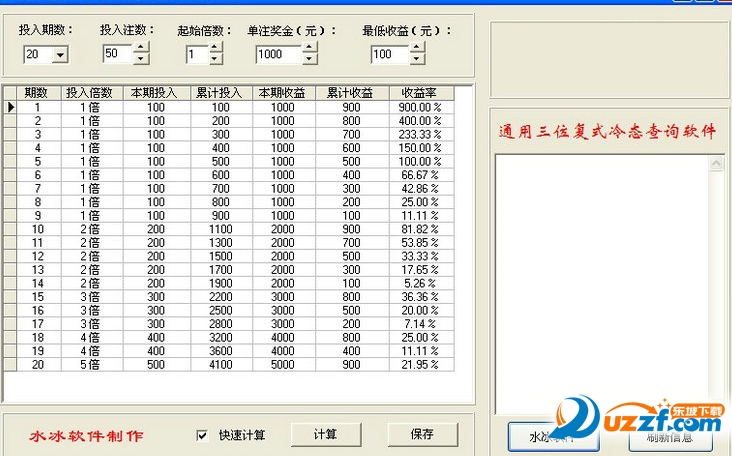Image resolution: width=732 pixels, height=456 pixels.
Task: Increase 起始倍数 with the up arrow
Action: [x=214, y=48]
